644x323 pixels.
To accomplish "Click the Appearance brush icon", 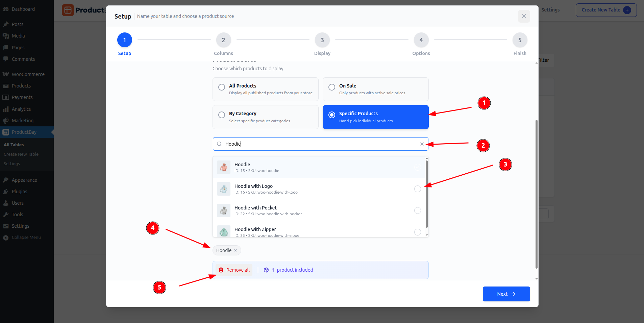I will [6, 180].
